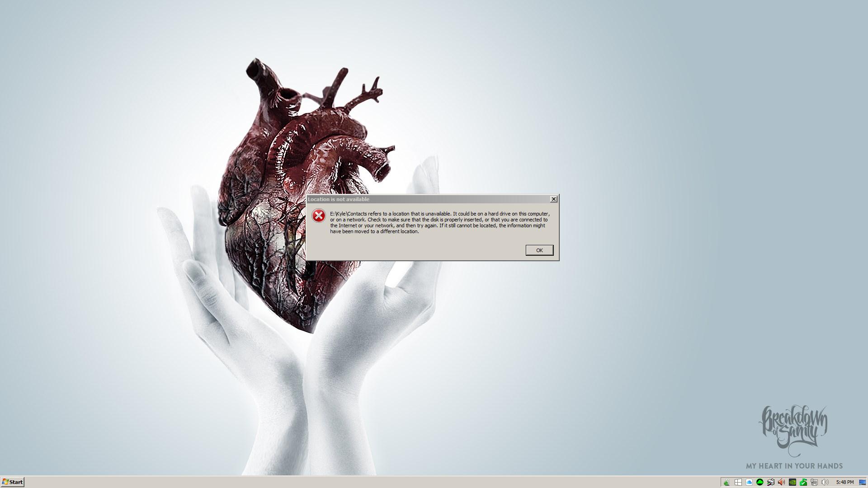Click the green checkmark tray icon
The height and width of the screenshot is (488, 868).
point(803,482)
